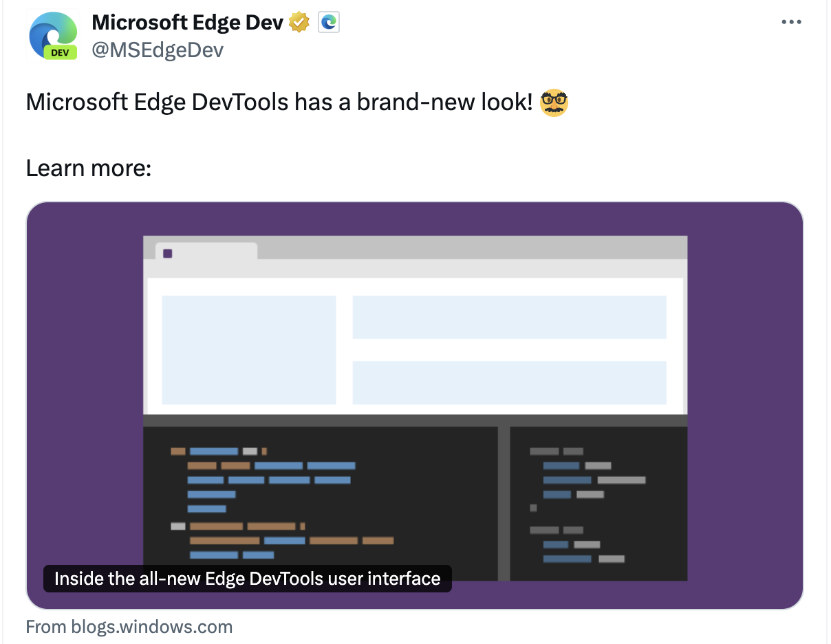The width and height of the screenshot is (831, 644).
Task: Click the Edge affiliation logo badge
Action: (330, 23)
